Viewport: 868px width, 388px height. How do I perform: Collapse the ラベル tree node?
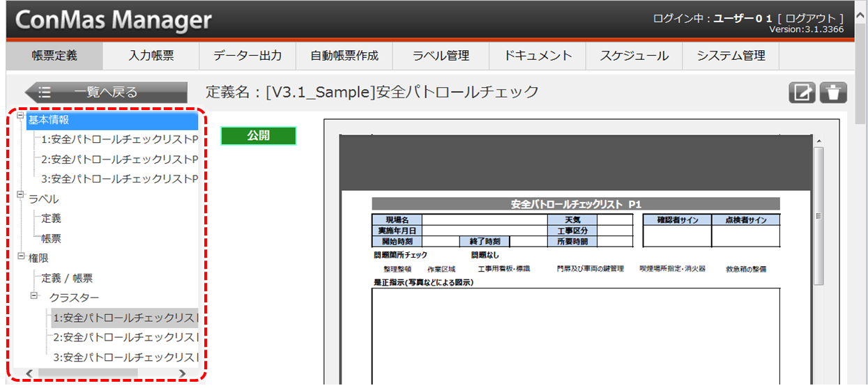tap(22, 196)
